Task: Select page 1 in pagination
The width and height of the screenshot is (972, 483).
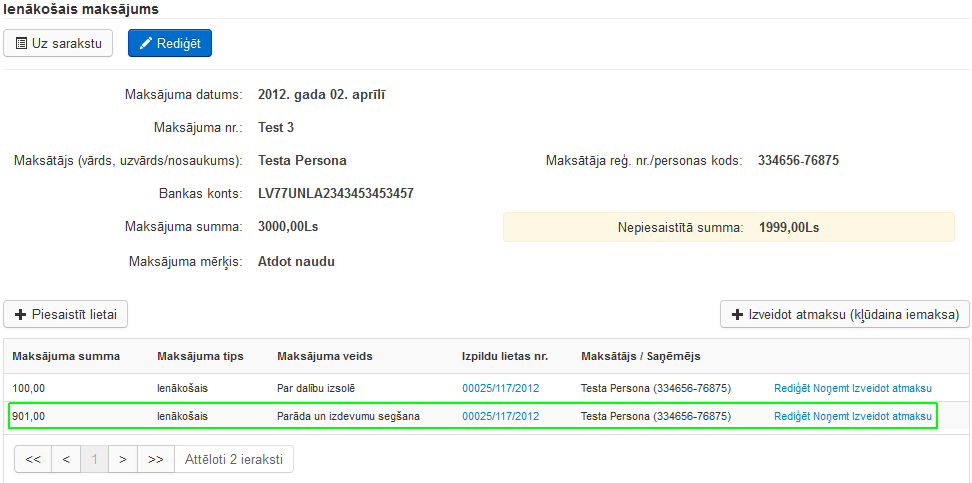Action: (x=95, y=459)
